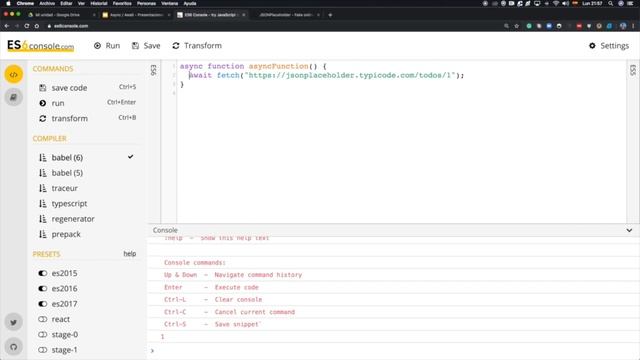Open Settings in top right

pyautogui.click(x=609, y=46)
